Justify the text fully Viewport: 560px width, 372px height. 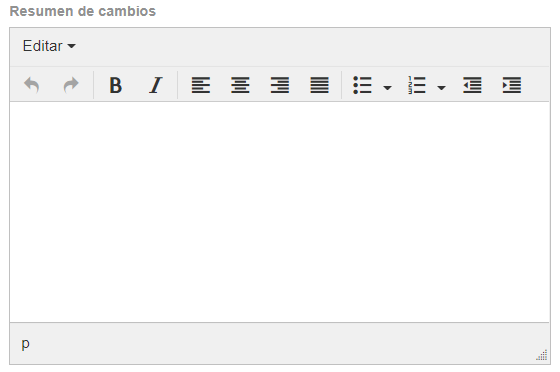click(319, 85)
